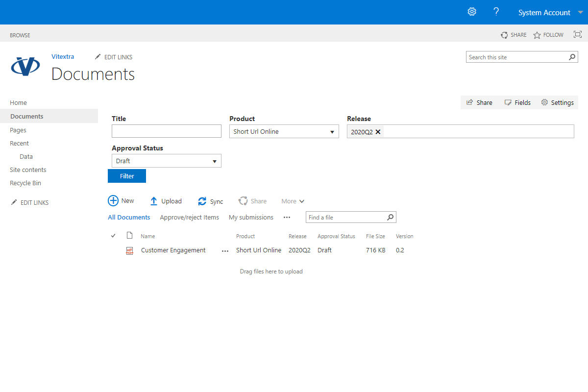The width and height of the screenshot is (588, 392).
Task: Open Recent in left navigation
Action: 20,144
